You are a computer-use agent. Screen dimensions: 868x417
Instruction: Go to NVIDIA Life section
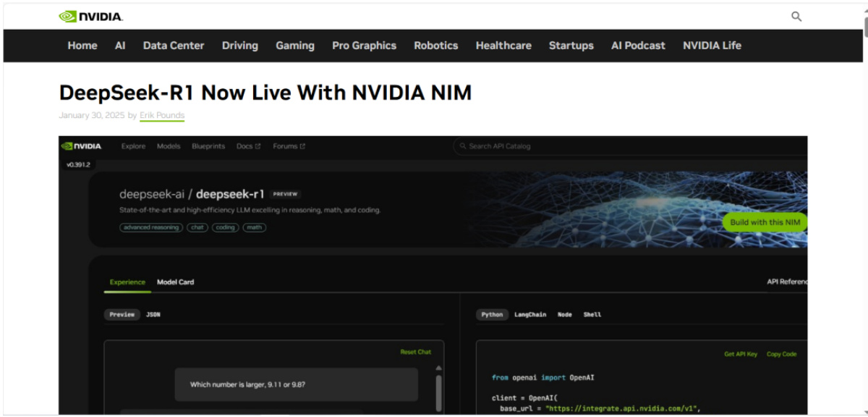712,46
